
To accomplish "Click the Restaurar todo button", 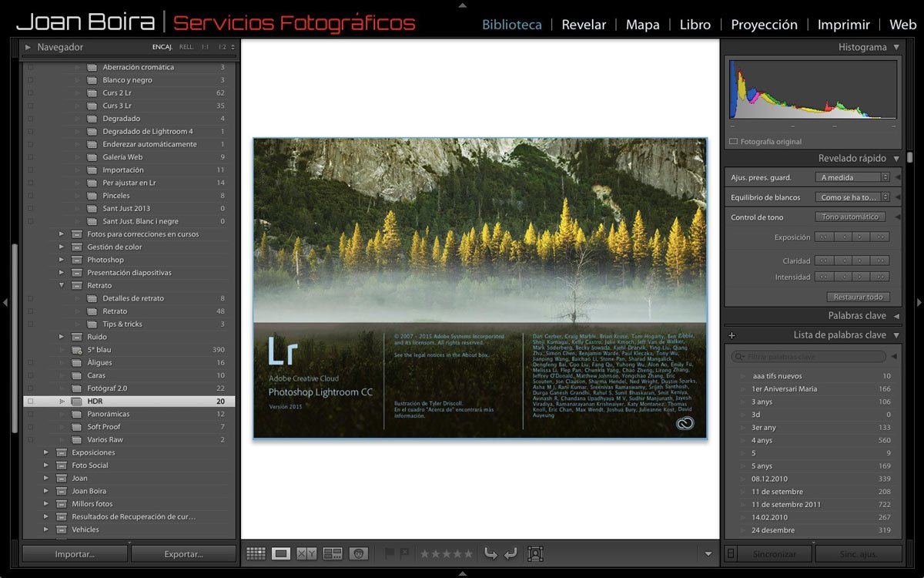I will (x=859, y=297).
